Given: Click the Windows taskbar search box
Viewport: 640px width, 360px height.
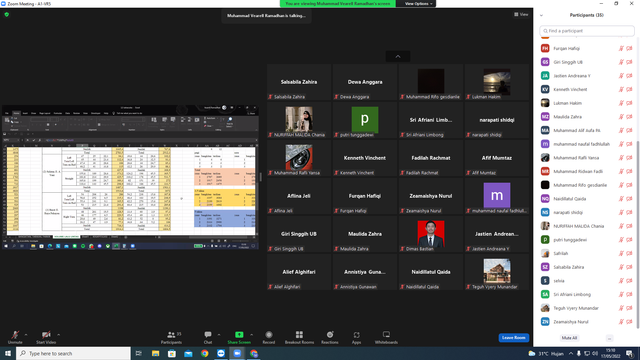Looking at the screenshot, I should pyautogui.click(x=73, y=353).
